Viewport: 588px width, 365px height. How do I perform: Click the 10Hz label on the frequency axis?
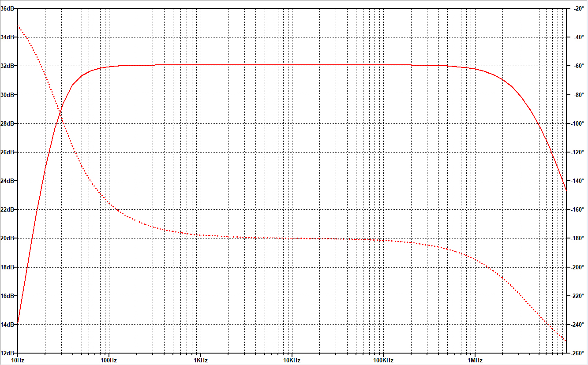pyautogui.click(x=18, y=361)
